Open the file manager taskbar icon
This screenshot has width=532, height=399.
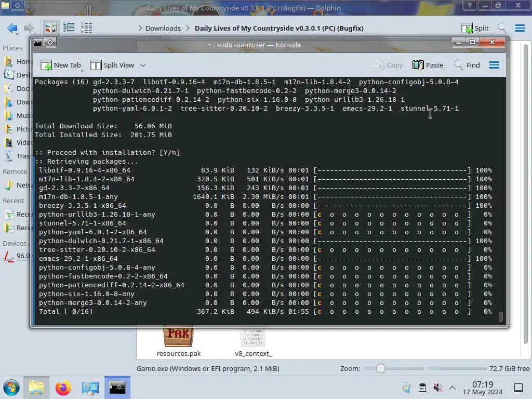tap(36, 388)
